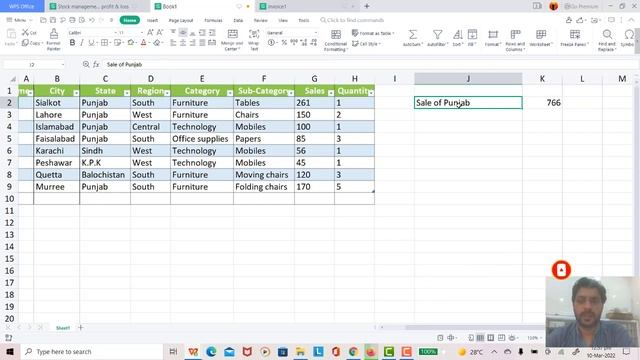Image resolution: width=640 pixels, height=360 pixels.
Task: Click the cell name box
Action: coord(34,64)
